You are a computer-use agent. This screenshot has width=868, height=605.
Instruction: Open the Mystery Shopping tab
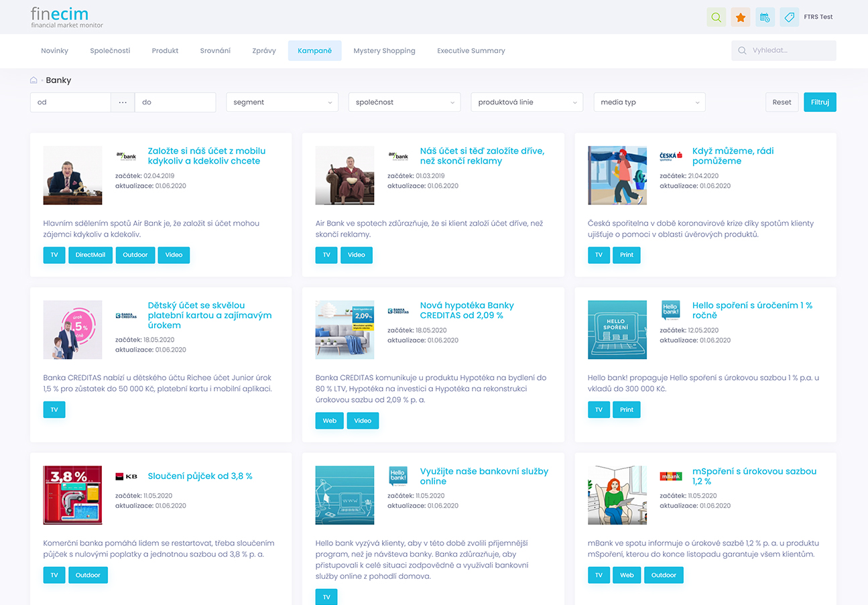(x=384, y=51)
